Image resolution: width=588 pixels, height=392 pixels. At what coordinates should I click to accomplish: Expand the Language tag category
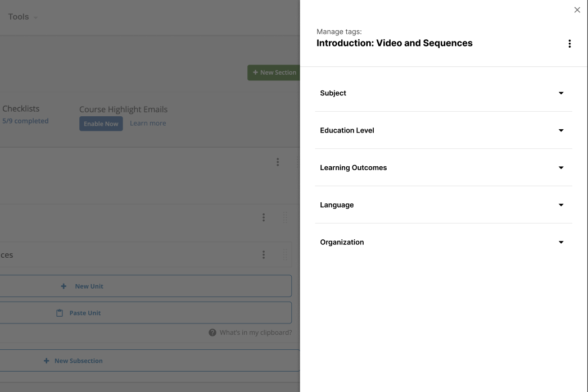click(x=560, y=204)
